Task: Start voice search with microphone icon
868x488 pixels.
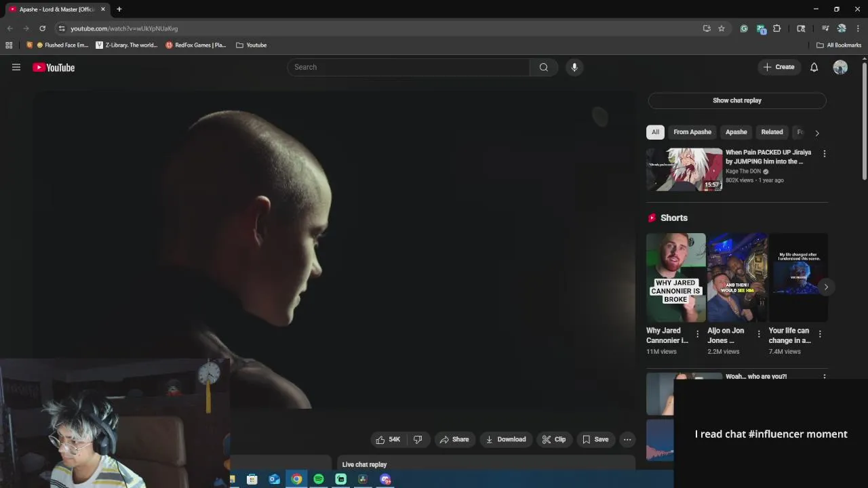Action: 574,67
